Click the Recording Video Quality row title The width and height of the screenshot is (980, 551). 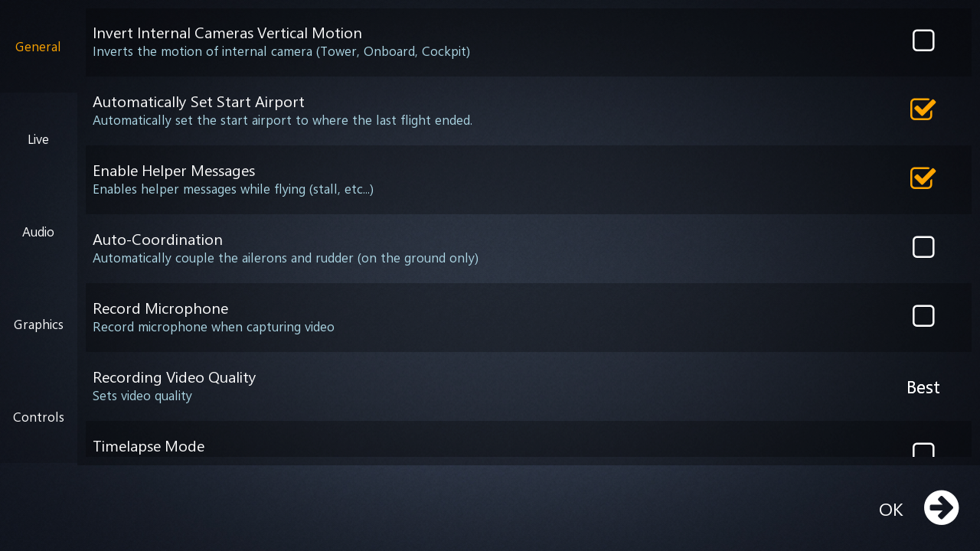click(x=174, y=377)
